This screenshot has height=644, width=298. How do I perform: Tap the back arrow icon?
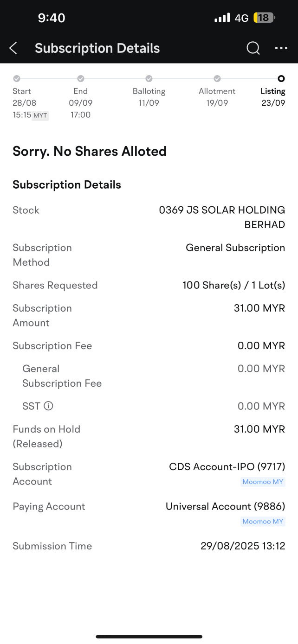point(13,48)
